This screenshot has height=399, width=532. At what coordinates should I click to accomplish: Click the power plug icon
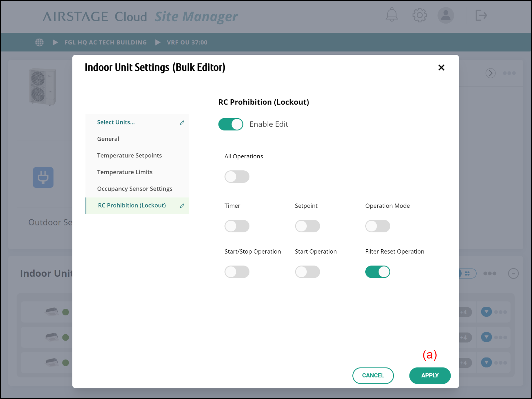tap(43, 177)
